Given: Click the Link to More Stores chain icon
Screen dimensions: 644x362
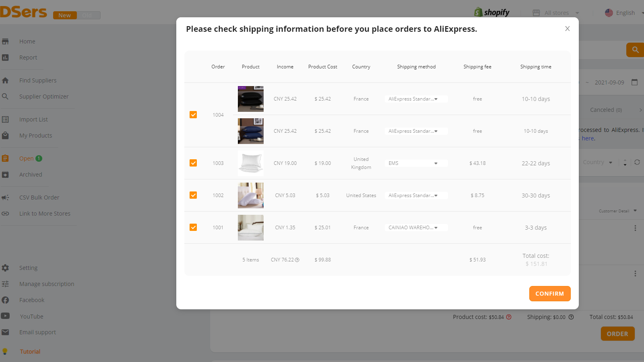Looking at the screenshot, I should tap(6, 213).
